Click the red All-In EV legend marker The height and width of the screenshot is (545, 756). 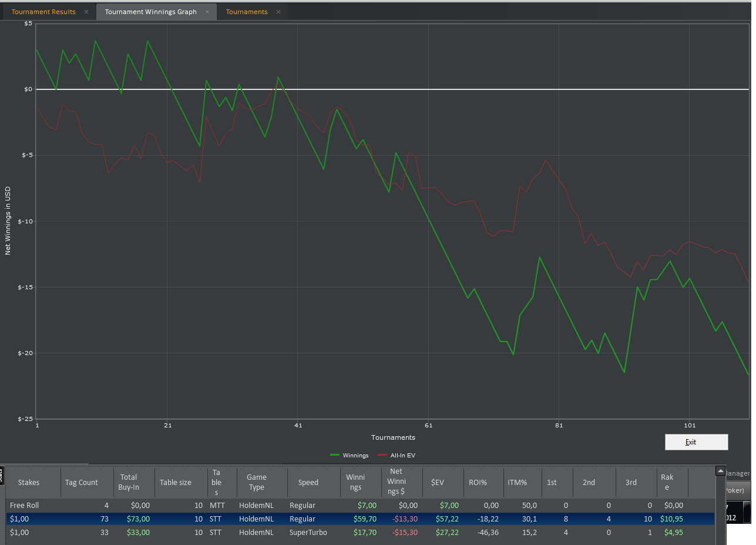(x=382, y=455)
